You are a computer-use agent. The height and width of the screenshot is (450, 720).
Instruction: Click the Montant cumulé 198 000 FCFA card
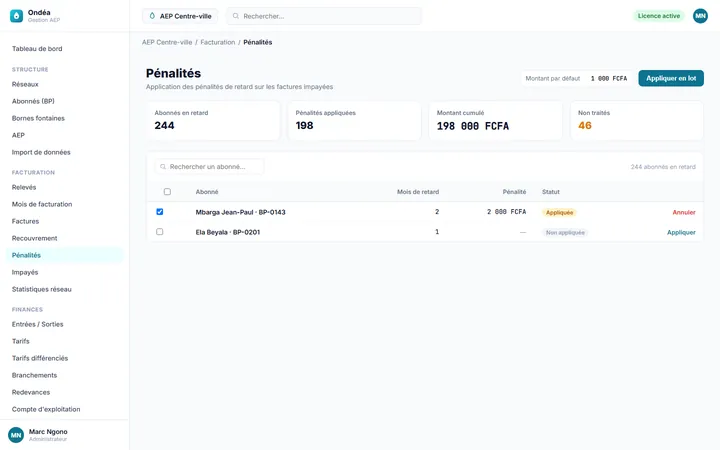point(495,120)
